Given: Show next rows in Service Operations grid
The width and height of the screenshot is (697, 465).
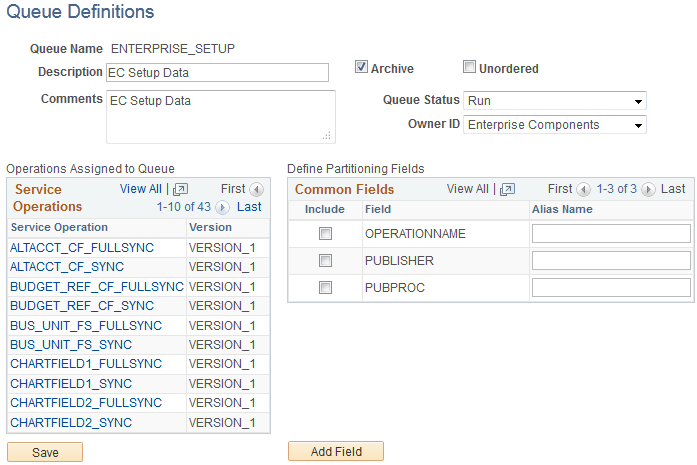Looking at the screenshot, I should 222,208.
